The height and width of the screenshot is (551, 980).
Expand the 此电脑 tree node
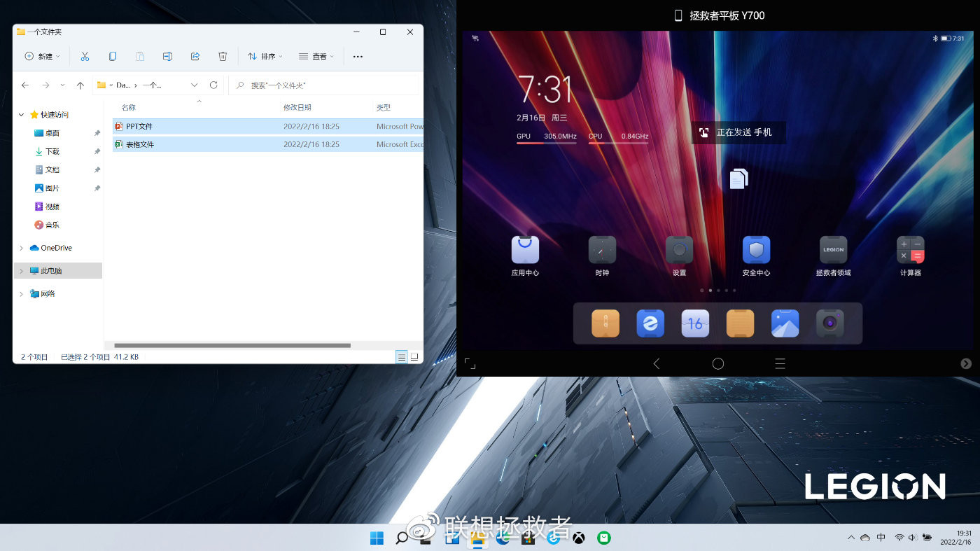point(22,270)
